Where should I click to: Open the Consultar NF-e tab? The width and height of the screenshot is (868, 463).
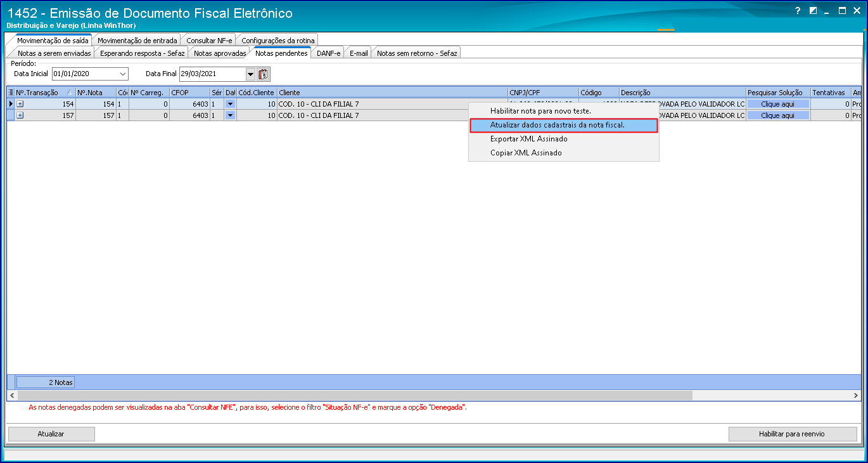tap(209, 41)
